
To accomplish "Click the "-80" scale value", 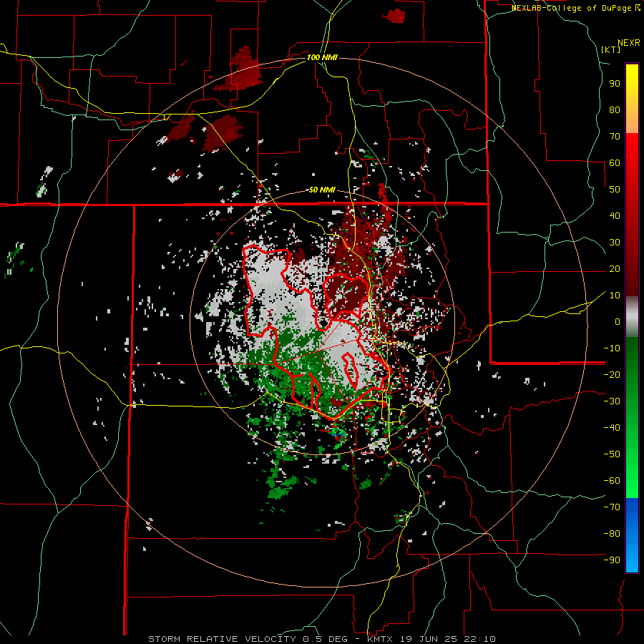I will [612, 534].
